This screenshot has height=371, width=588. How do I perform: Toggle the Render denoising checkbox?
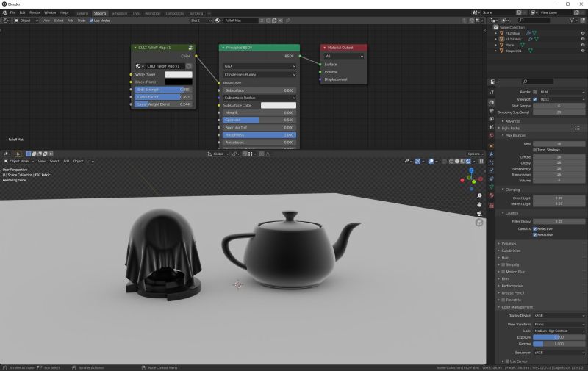(535, 92)
